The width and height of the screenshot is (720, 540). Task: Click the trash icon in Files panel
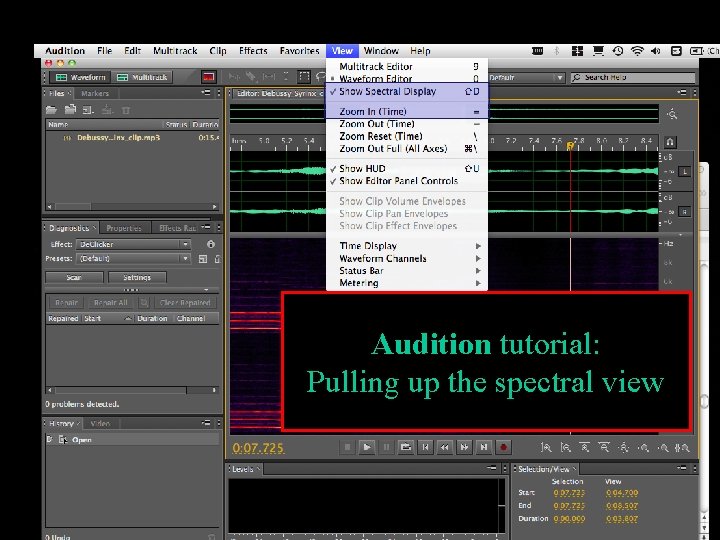pyautogui.click(x=126, y=110)
